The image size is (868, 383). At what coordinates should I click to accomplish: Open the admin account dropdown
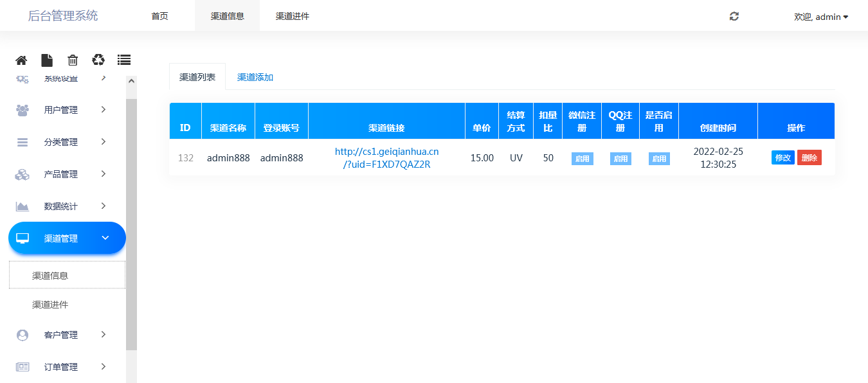pos(822,17)
